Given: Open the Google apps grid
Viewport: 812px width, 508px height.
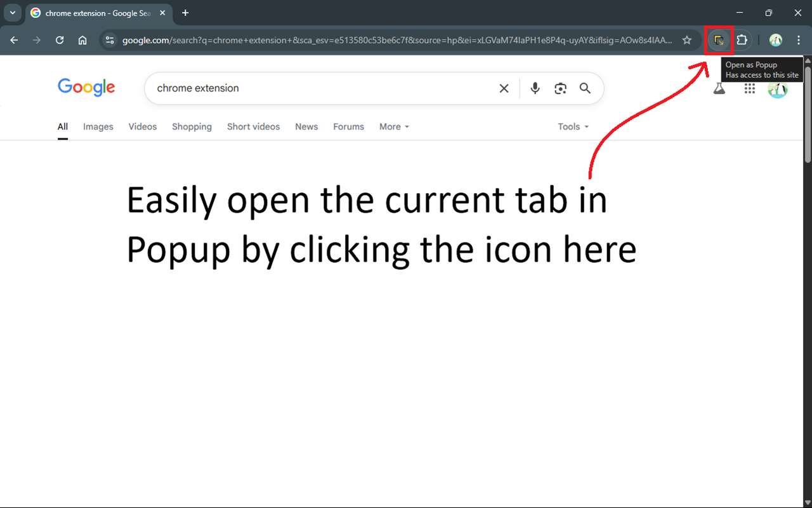Looking at the screenshot, I should pyautogui.click(x=749, y=88).
